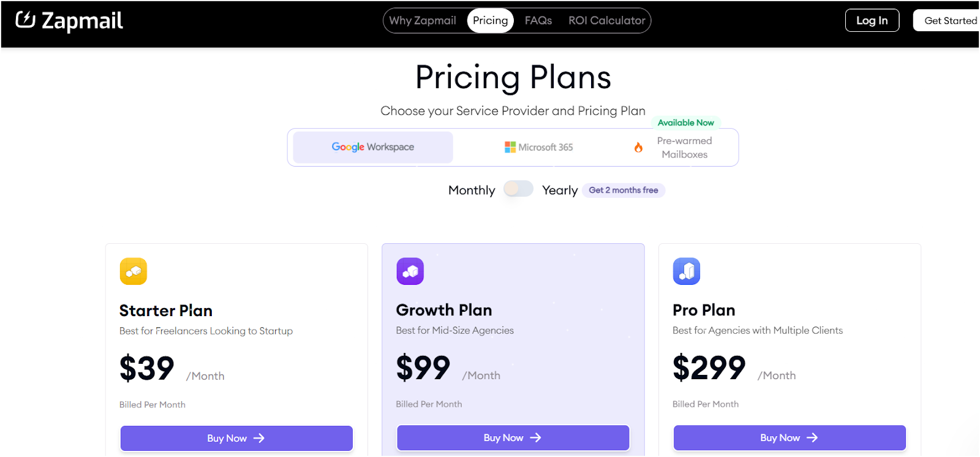980x457 pixels.
Task: Select the Yearly billing label
Action: pos(560,191)
